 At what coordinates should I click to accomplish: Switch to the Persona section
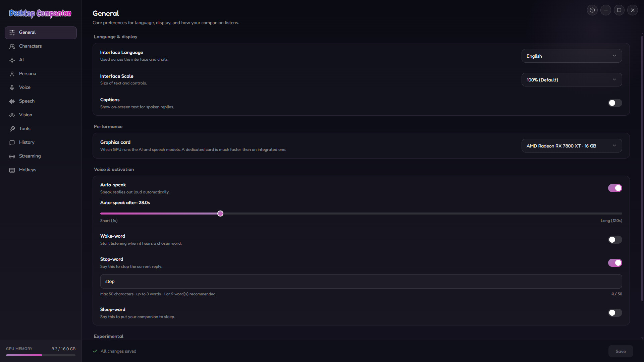pyautogui.click(x=41, y=74)
